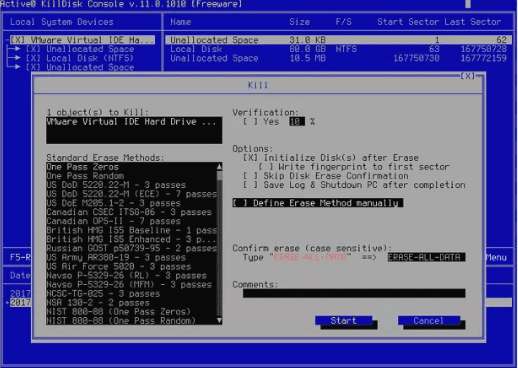This screenshot has height=368, width=518.
Task: Select Russian GOST p50739-95 method
Action: click(131, 248)
